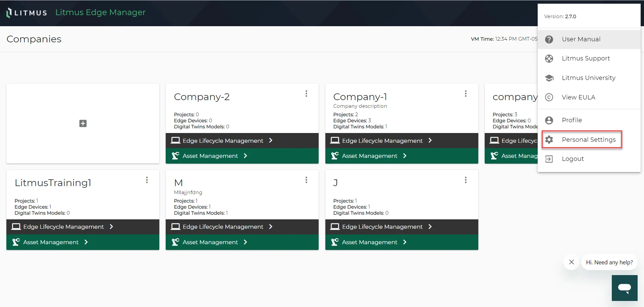The width and height of the screenshot is (644, 307).
Task: Click the 'Company description' text in Company-1
Action: pos(360,106)
